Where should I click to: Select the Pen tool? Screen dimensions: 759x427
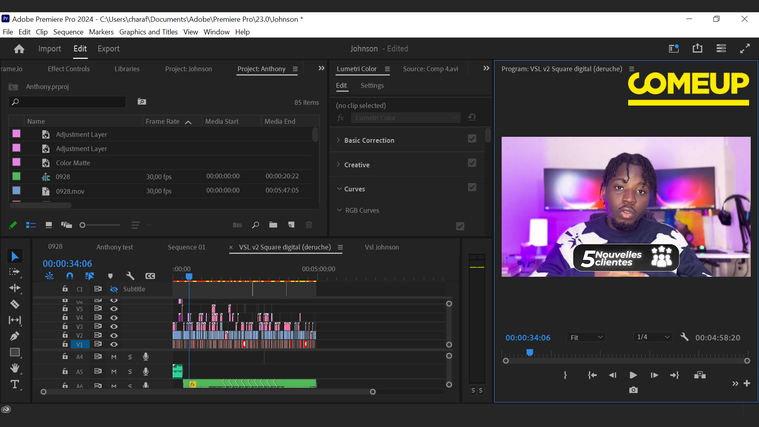coord(15,336)
